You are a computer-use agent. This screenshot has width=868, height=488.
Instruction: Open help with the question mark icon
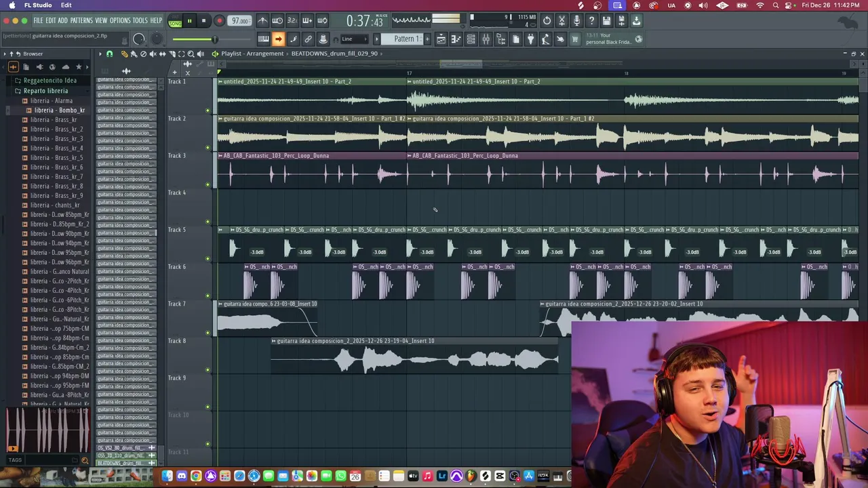(x=592, y=20)
